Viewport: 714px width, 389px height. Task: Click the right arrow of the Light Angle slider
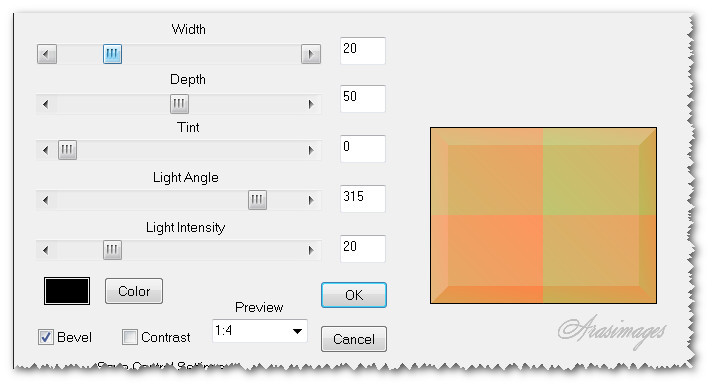[311, 200]
